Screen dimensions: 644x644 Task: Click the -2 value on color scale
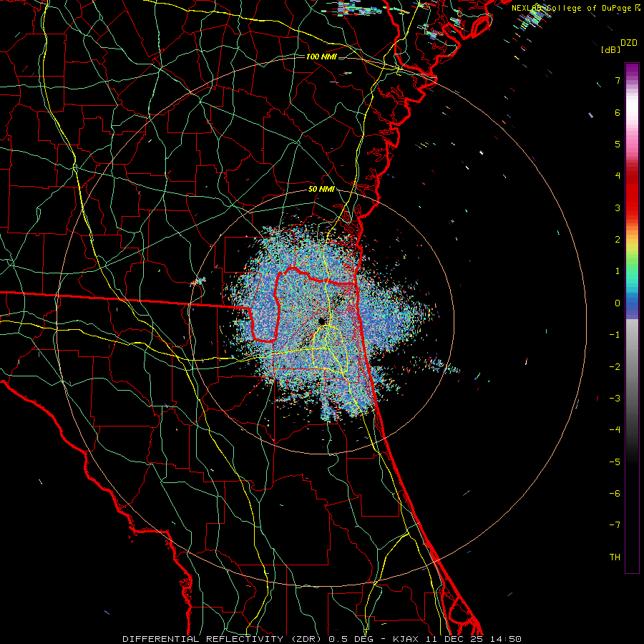coord(615,366)
